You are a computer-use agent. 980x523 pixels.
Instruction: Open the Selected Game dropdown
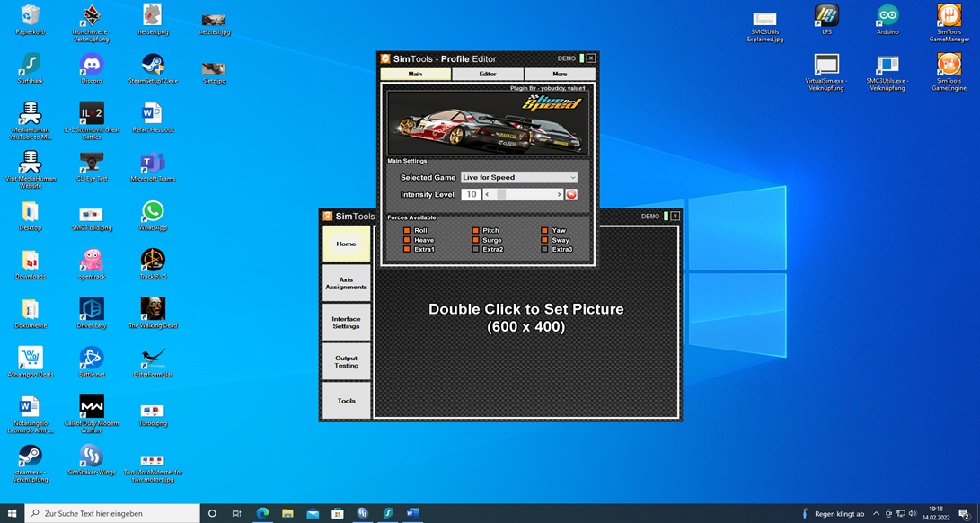point(519,178)
